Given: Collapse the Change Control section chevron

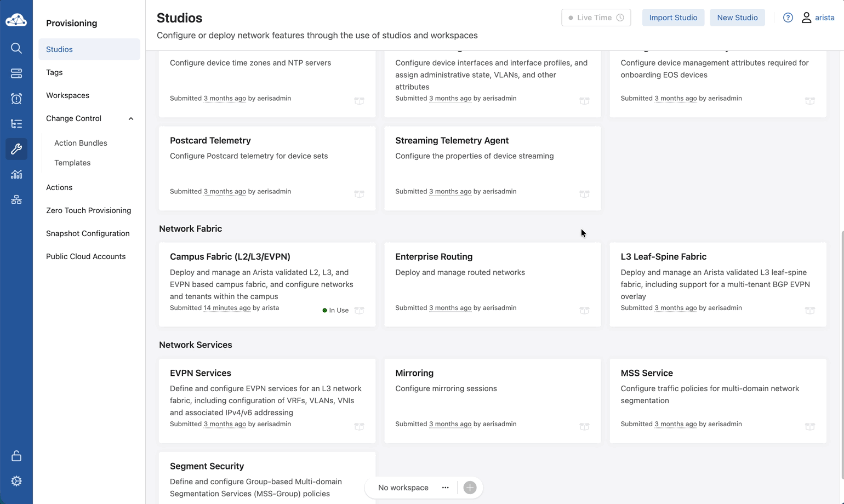Looking at the screenshot, I should coord(131,118).
